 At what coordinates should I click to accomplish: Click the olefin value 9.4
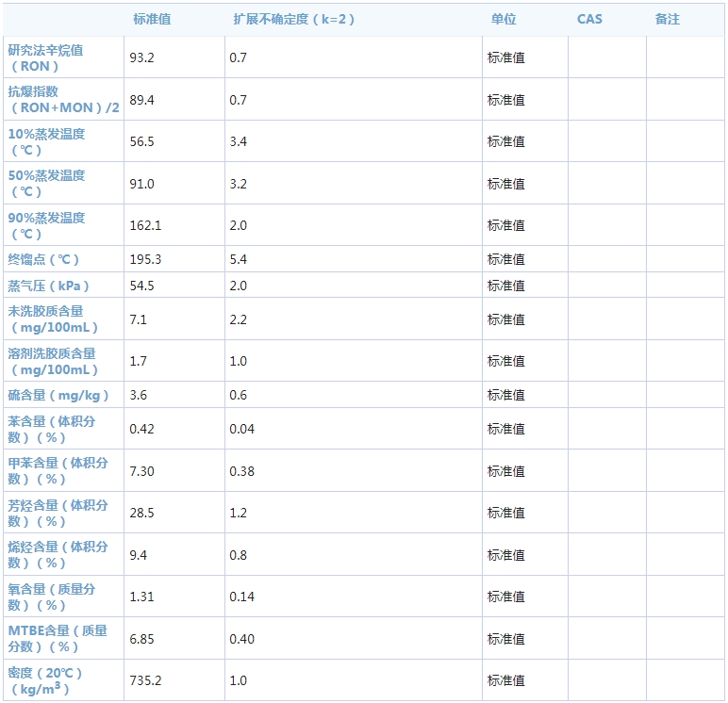(138, 555)
